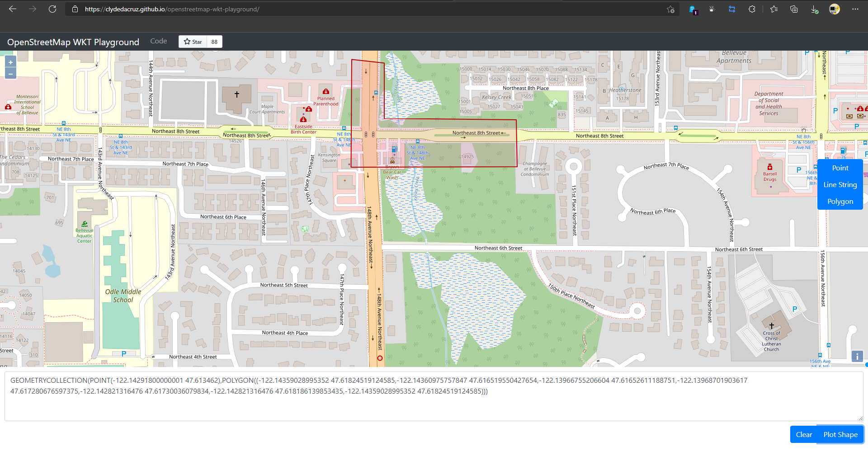Click the Heatherstone label
Image resolution: width=868 pixels, height=456 pixels.
click(x=625, y=90)
